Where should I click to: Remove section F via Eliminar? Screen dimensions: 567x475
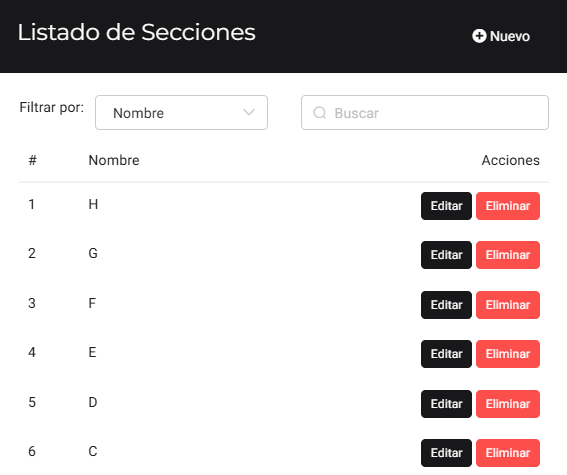[x=508, y=305]
